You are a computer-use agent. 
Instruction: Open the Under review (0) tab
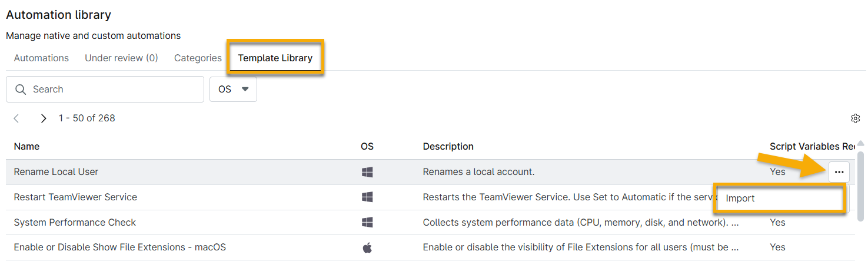click(x=121, y=58)
